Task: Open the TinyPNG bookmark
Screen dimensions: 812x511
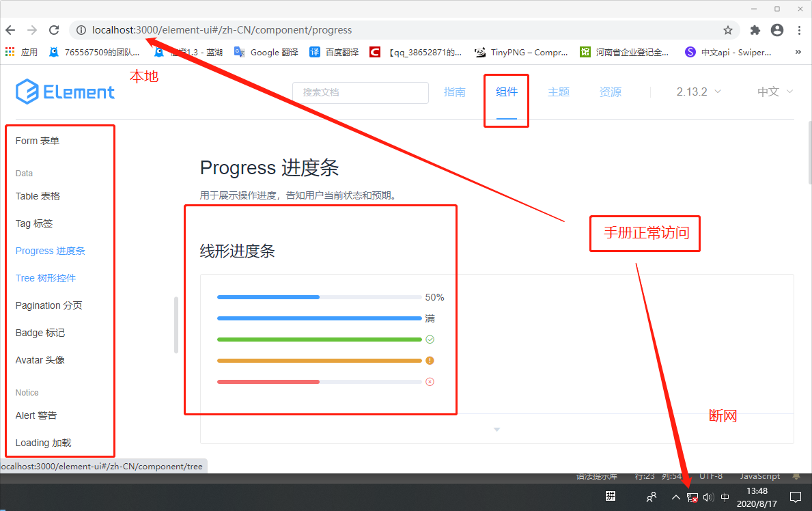Action: (x=521, y=52)
